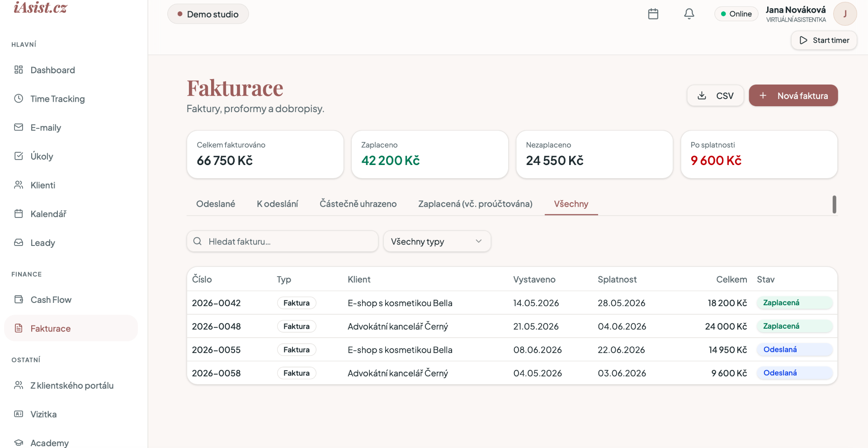Click the Cash Flow wallet icon
868x448 pixels.
point(19,299)
